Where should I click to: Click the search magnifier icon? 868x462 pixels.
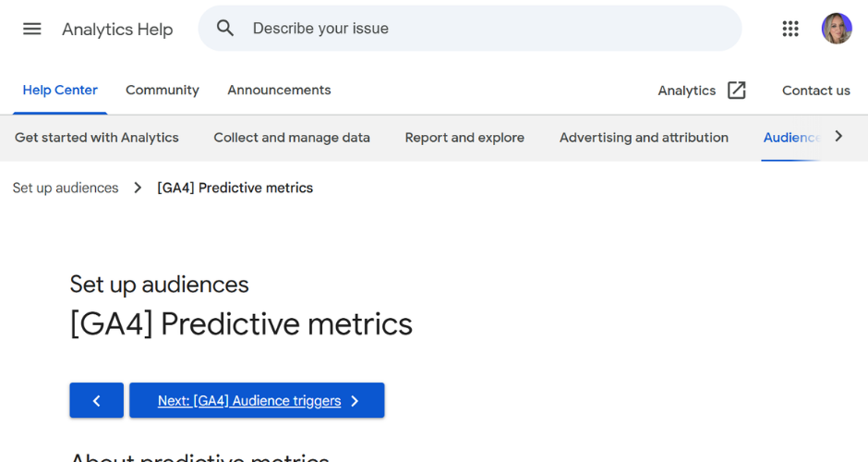pyautogui.click(x=224, y=28)
